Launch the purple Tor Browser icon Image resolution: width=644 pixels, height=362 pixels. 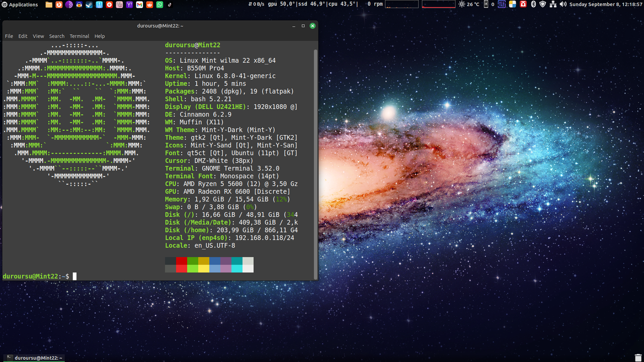[x=69, y=5]
